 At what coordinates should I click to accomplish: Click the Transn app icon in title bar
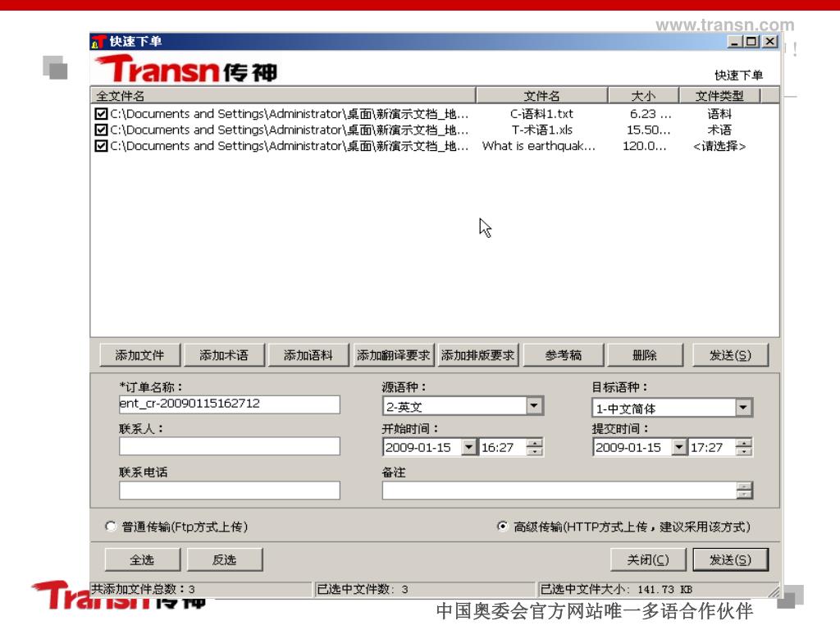click(98, 41)
